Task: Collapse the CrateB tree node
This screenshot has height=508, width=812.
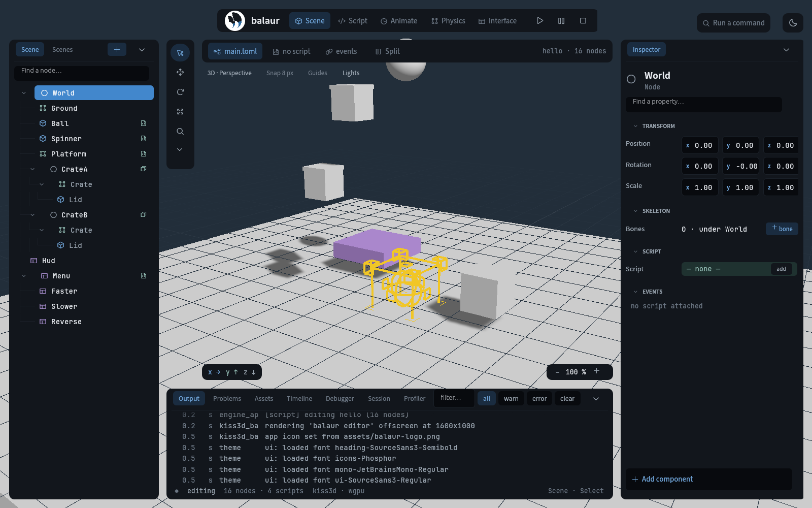Action: click(32, 215)
